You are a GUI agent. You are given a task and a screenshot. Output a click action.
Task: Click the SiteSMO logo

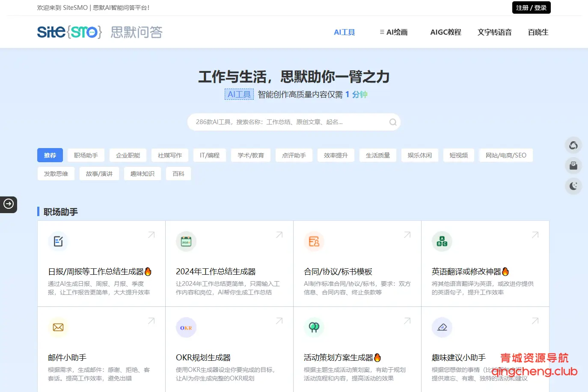coord(68,32)
